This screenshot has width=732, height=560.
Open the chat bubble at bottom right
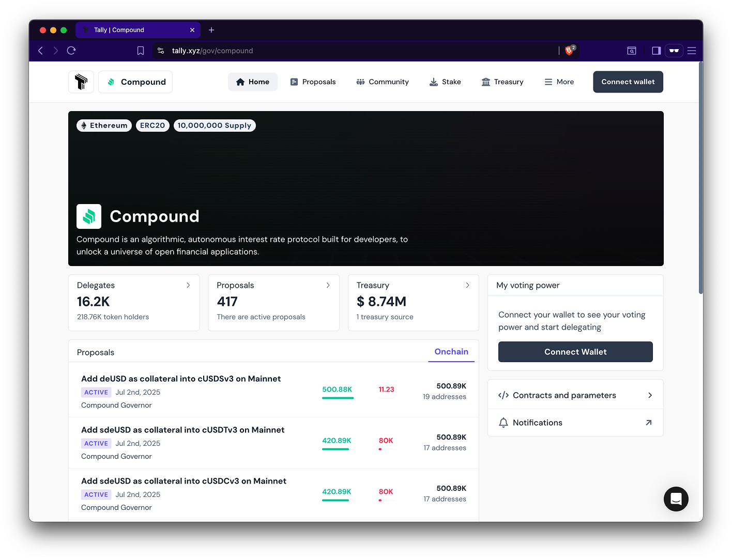pyautogui.click(x=676, y=499)
